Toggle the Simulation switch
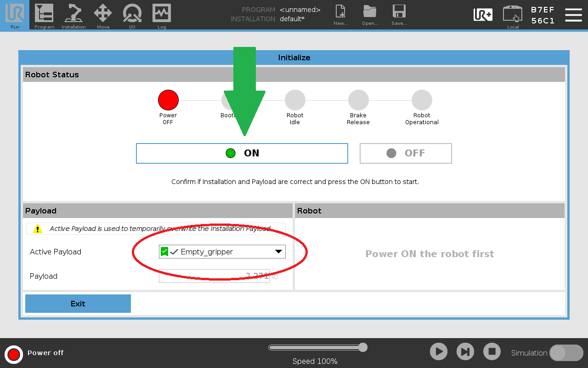The width and height of the screenshot is (588, 368). pyautogui.click(x=566, y=353)
